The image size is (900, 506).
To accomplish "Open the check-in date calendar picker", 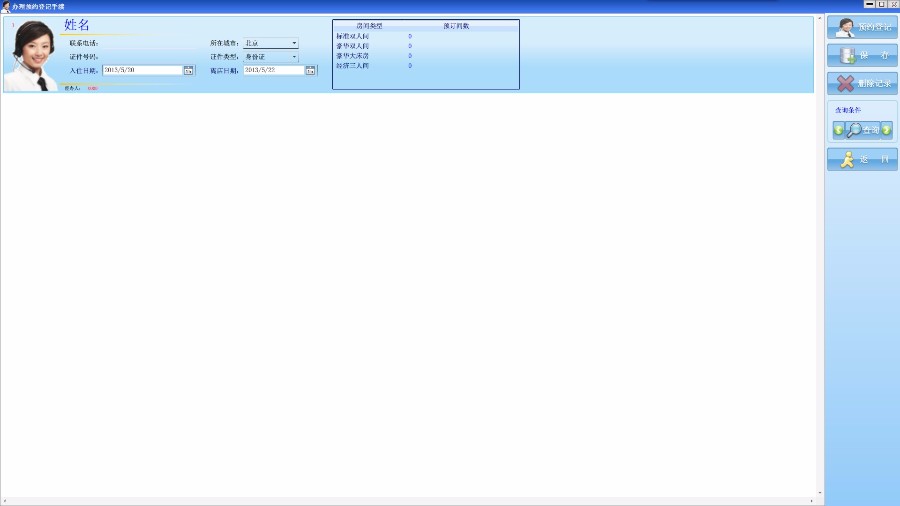I will (x=188, y=70).
